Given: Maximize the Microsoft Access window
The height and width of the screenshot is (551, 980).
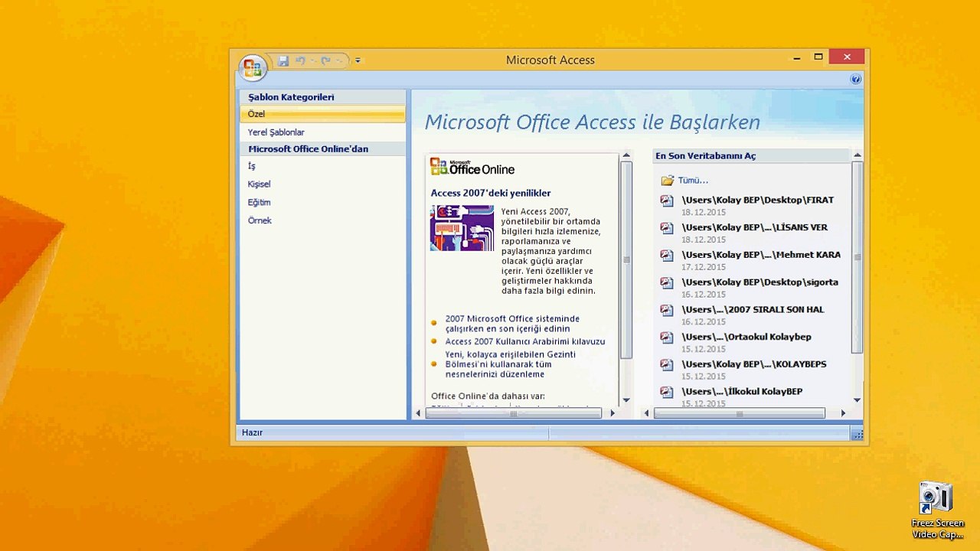Looking at the screenshot, I should [818, 57].
